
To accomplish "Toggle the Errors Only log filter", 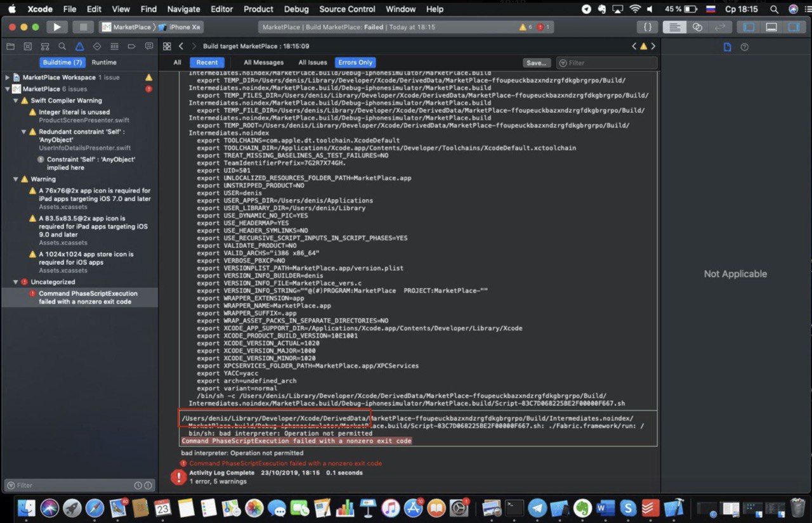I will pos(355,63).
